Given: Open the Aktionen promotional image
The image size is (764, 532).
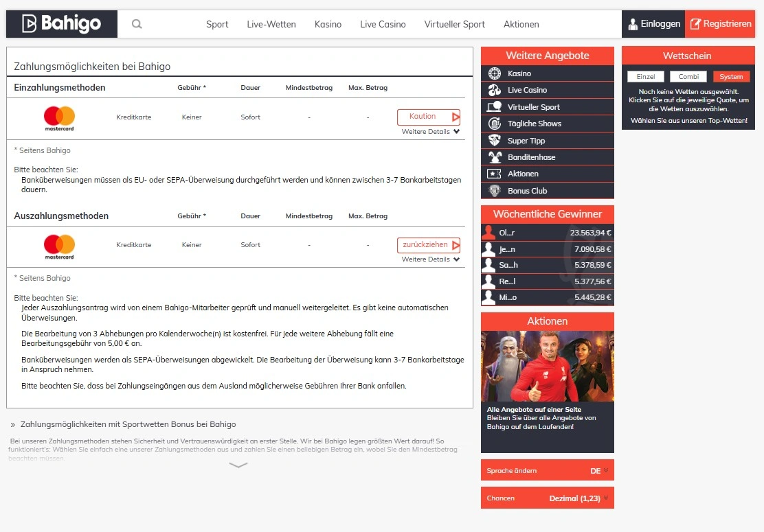Looking at the screenshot, I should tap(547, 366).
